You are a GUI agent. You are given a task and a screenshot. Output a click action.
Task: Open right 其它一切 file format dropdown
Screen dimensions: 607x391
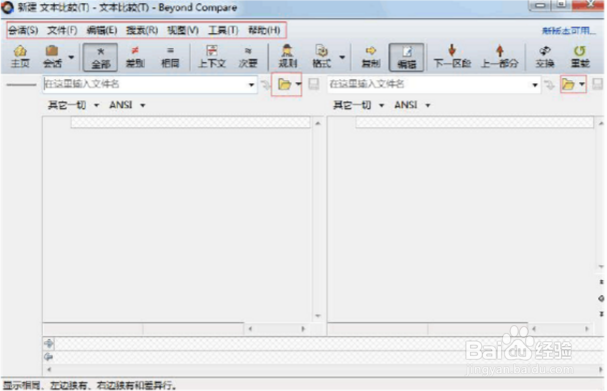point(358,105)
